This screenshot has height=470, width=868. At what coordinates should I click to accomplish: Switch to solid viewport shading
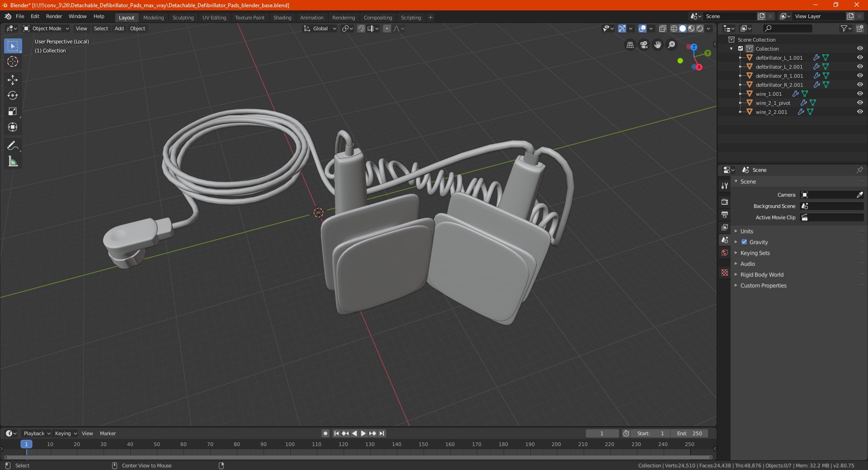pyautogui.click(x=683, y=28)
